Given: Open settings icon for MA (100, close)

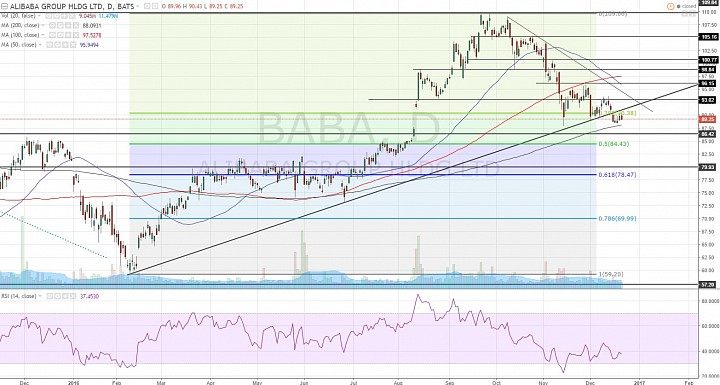Looking at the screenshot, I should click(x=60, y=35).
